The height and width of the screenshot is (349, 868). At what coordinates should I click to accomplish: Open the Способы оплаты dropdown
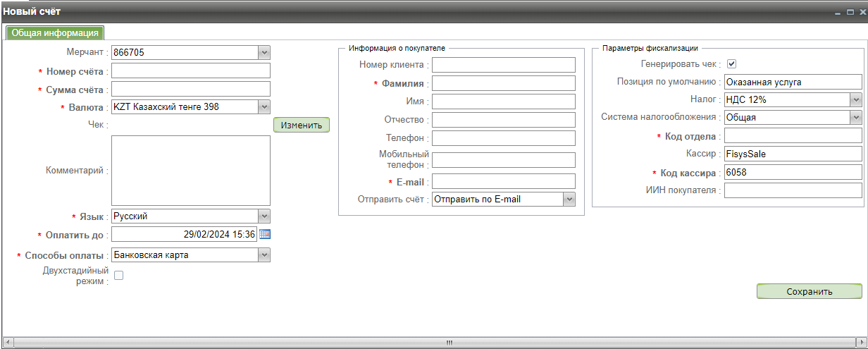[264, 255]
